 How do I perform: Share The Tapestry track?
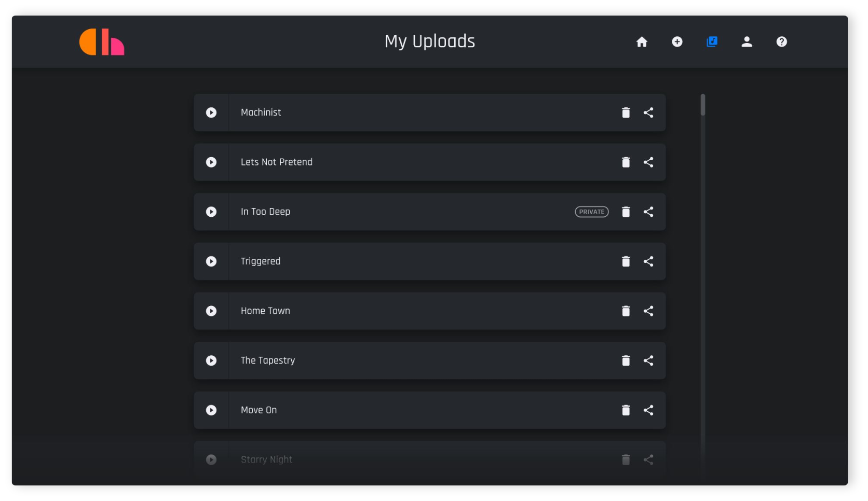(648, 360)
